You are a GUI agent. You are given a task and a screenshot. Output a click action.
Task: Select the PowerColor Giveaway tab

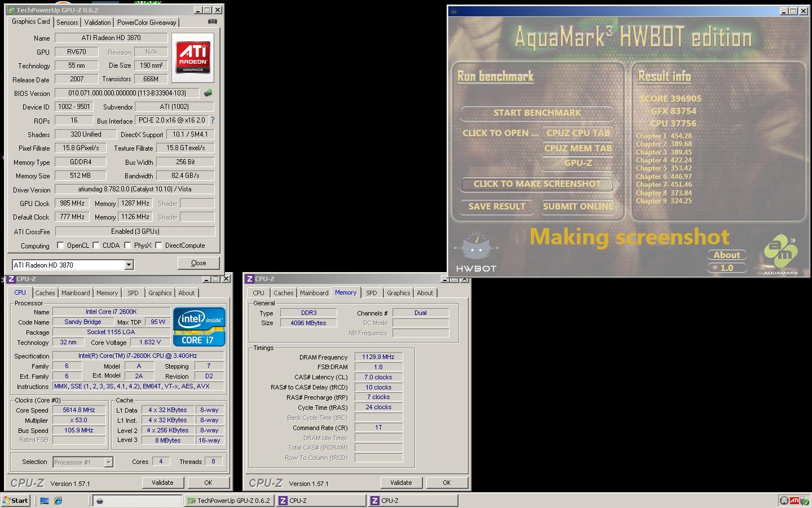coord(147,23)
